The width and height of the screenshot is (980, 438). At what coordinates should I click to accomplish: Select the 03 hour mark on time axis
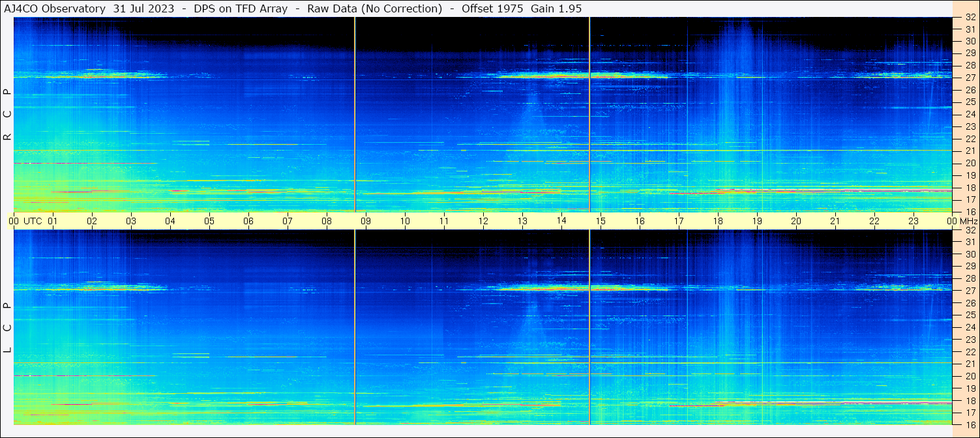click(x=131, y=221)
